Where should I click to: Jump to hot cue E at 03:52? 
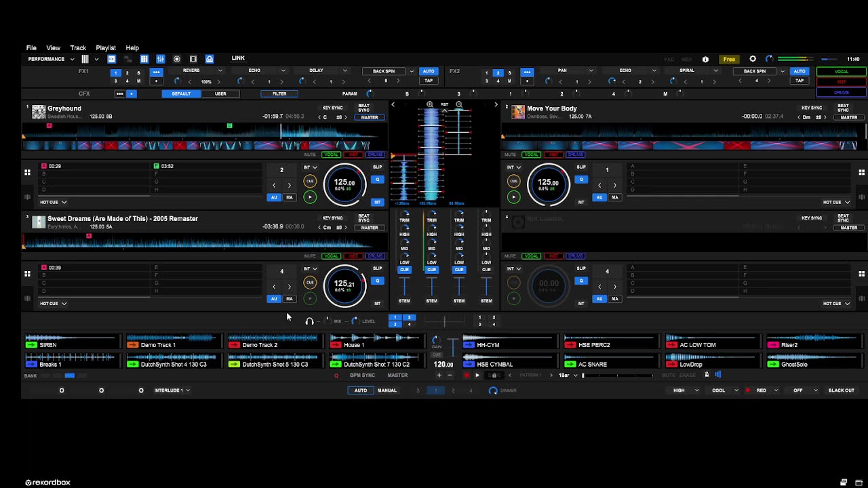click(x=208, y=166)
